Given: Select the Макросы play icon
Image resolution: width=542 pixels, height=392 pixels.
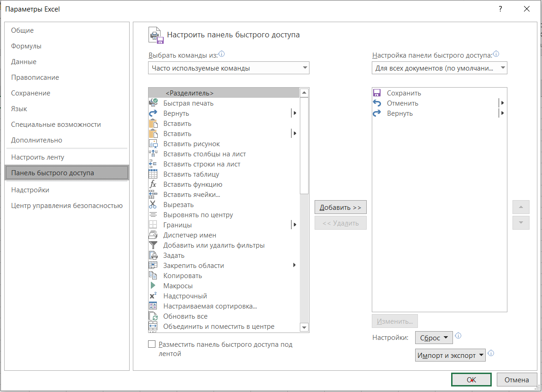Looking at the screenshot, I should (153, 286).
